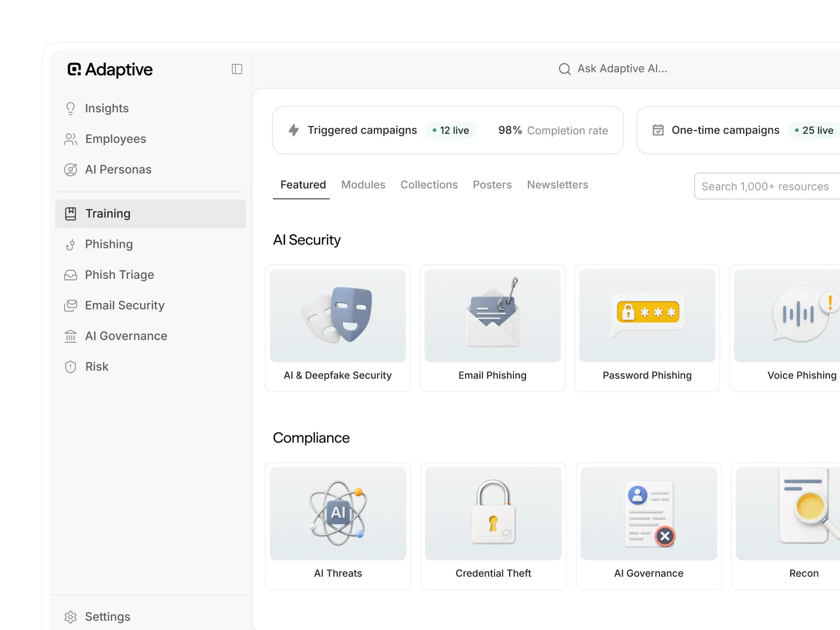Open the AI & Deepfake Security masks thumbnail
840x630 pixels.
click(x=338, y=316)
